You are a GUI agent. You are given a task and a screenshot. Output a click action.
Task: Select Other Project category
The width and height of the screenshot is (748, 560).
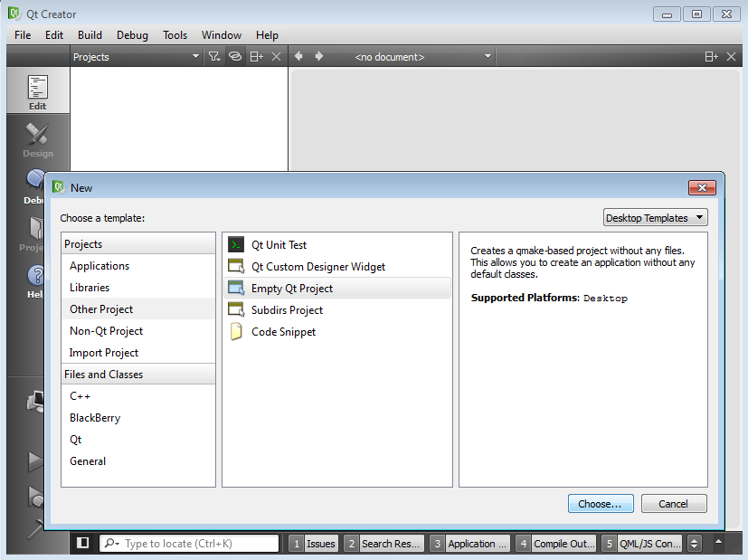coord(138,309)
